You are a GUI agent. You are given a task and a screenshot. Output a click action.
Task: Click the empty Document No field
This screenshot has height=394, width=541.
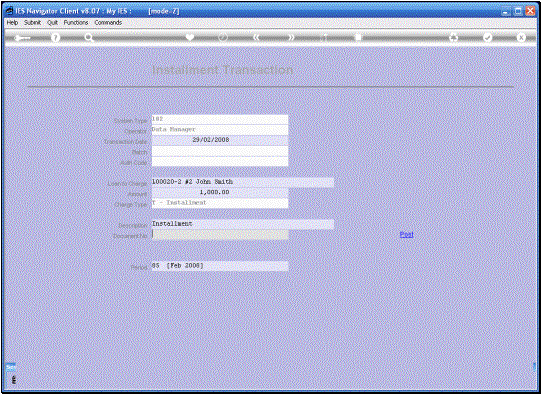click(x=220, y=235)
